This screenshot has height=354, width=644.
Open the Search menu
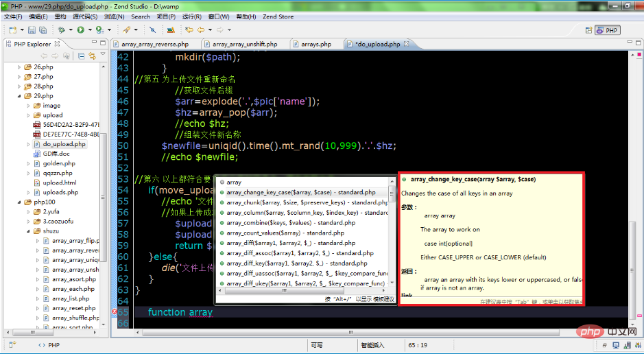click(x=141, y=17)
